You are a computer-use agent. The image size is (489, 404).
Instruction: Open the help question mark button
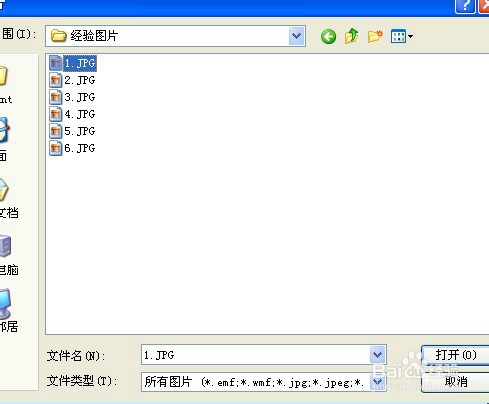[x=465, y=6]
